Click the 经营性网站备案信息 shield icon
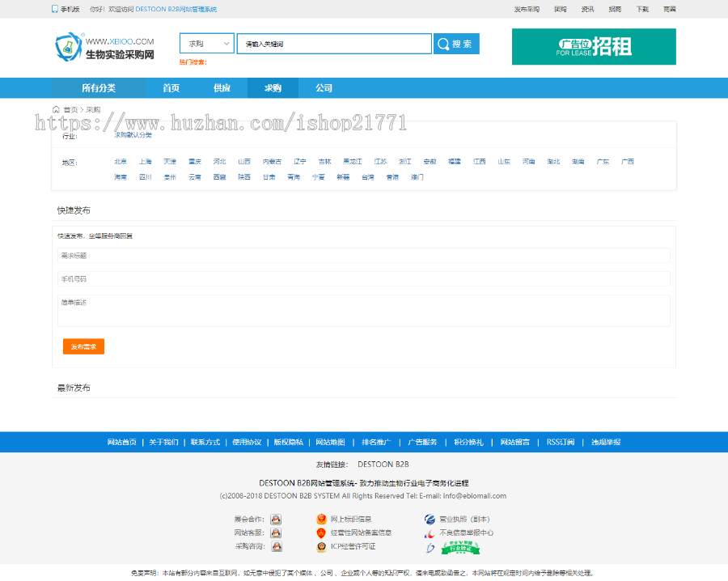Viewport: 728px width, 581px height. click(x=320, y=532)
